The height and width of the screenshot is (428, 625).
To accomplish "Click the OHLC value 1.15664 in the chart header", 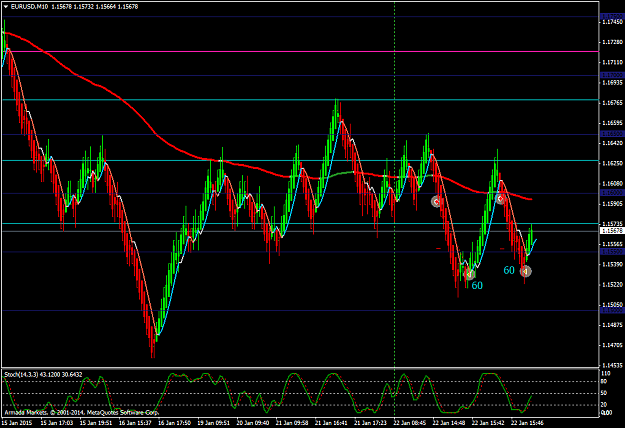I will pyautogui.click(x=106, y=6).
